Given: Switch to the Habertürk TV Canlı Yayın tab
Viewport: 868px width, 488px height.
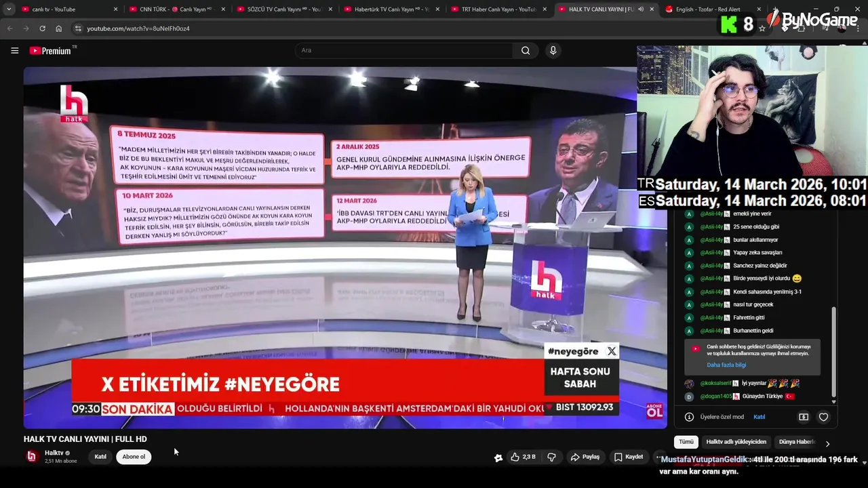Looking at the screenshot, I should coord(391,9).
